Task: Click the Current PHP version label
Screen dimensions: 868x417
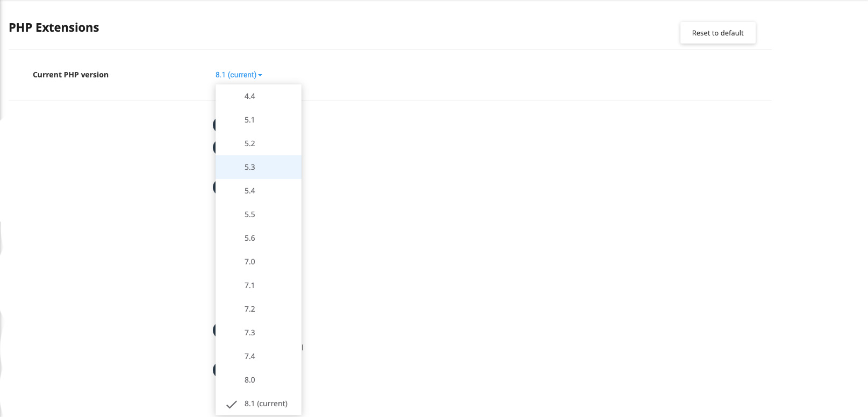Action: coord(70,75)
